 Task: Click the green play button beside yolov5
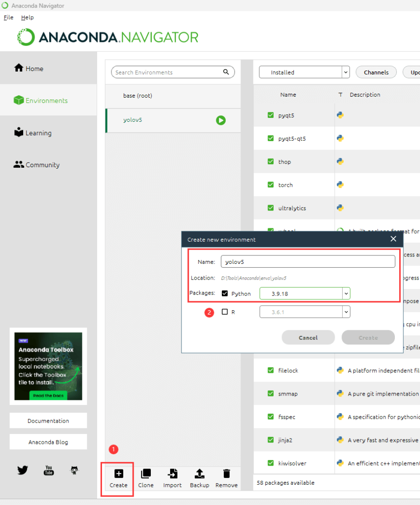221,120
